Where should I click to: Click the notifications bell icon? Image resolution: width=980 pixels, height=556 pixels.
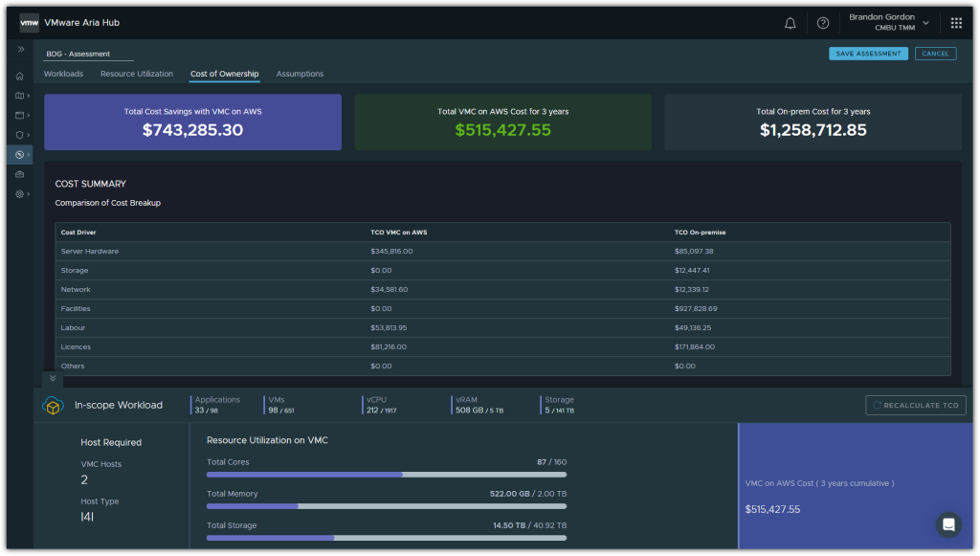point(790,23)
